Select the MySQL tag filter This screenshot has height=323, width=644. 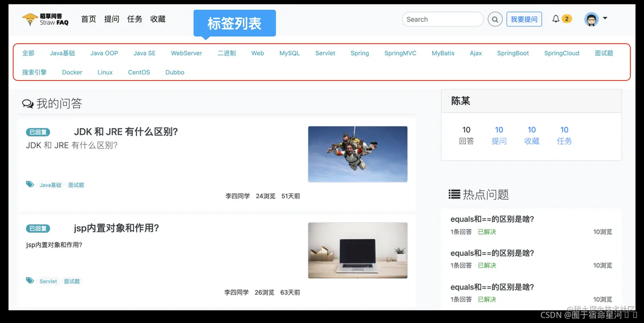(x=289, y=53)
